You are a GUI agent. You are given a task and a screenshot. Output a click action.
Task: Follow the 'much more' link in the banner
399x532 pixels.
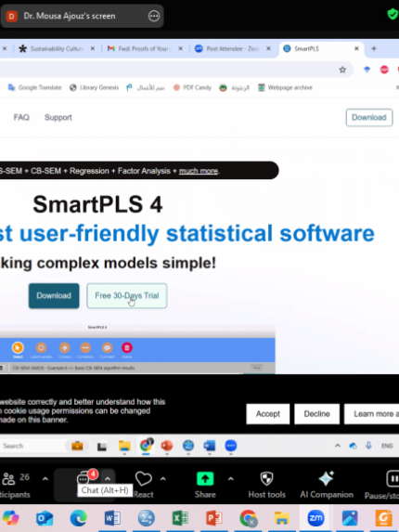199,171
